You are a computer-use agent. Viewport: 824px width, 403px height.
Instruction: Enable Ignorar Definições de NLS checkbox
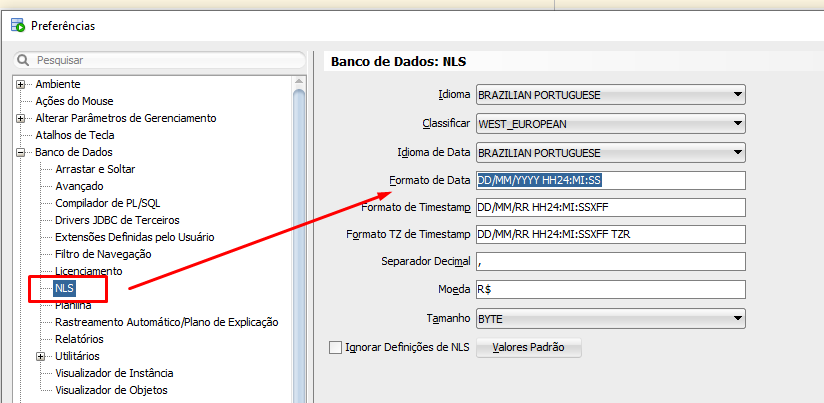click(x=335, y=348)
